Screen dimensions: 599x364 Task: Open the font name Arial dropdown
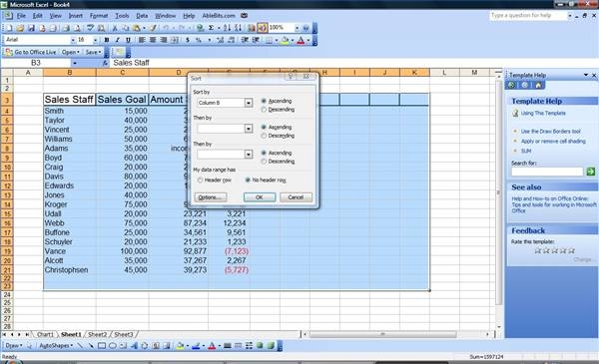coord(73,40)
